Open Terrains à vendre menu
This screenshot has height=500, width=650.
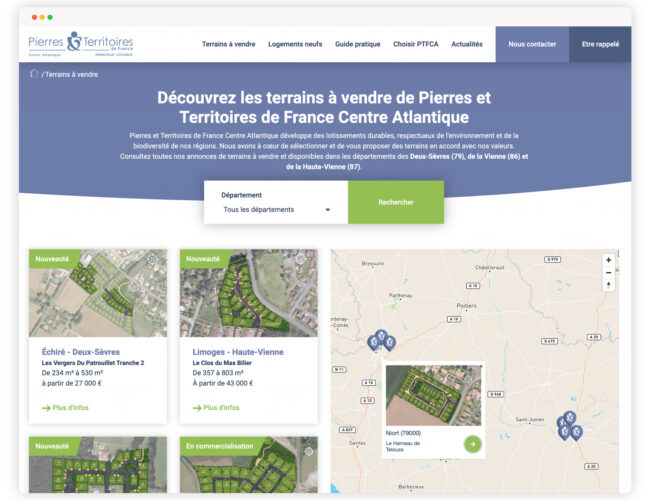[228, 44]
